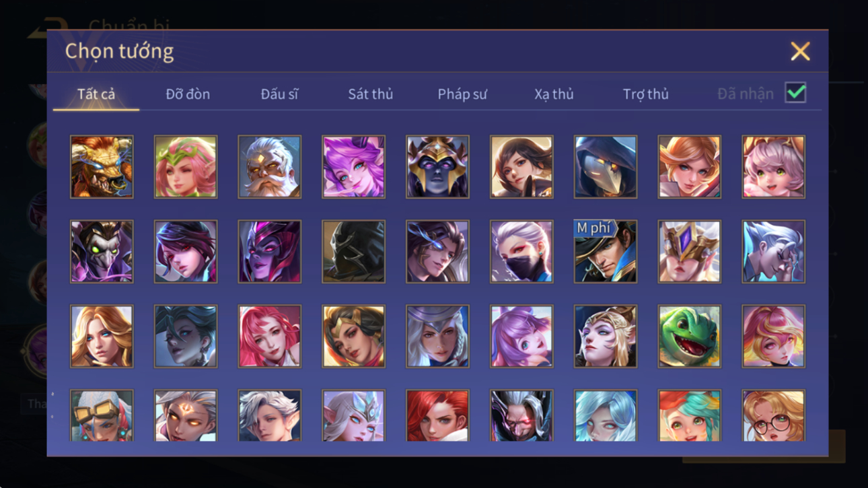The width and height of the screenshot is (868, 488).
Task: Close the Chọn tướng dialog
Action: click(800, 51)
